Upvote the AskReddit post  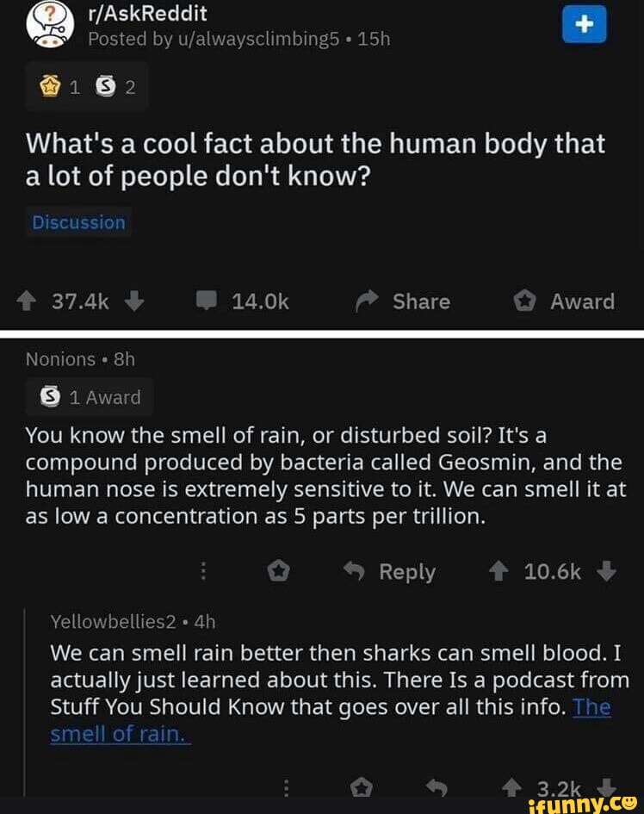pos(26,301)
